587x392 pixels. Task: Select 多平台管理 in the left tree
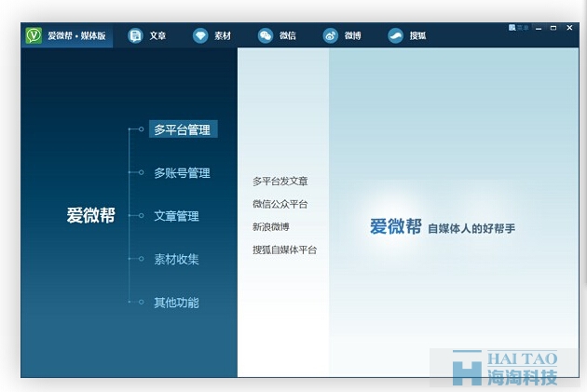coord(183,129)
